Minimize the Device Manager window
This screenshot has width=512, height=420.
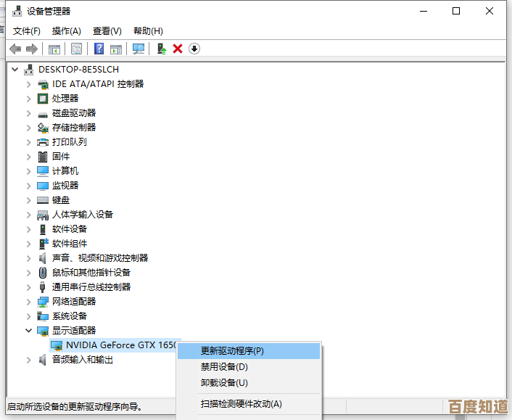pyautogui.click(x=424, y=11)
